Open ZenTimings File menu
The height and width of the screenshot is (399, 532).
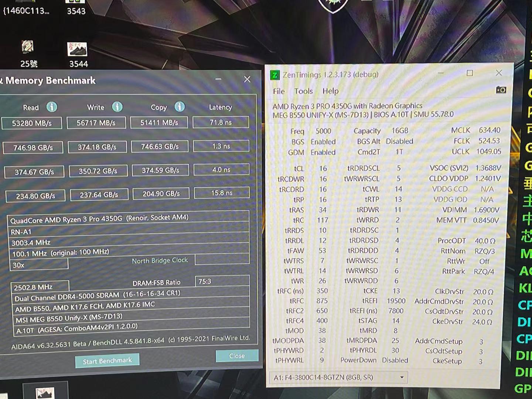click(279, 91)
